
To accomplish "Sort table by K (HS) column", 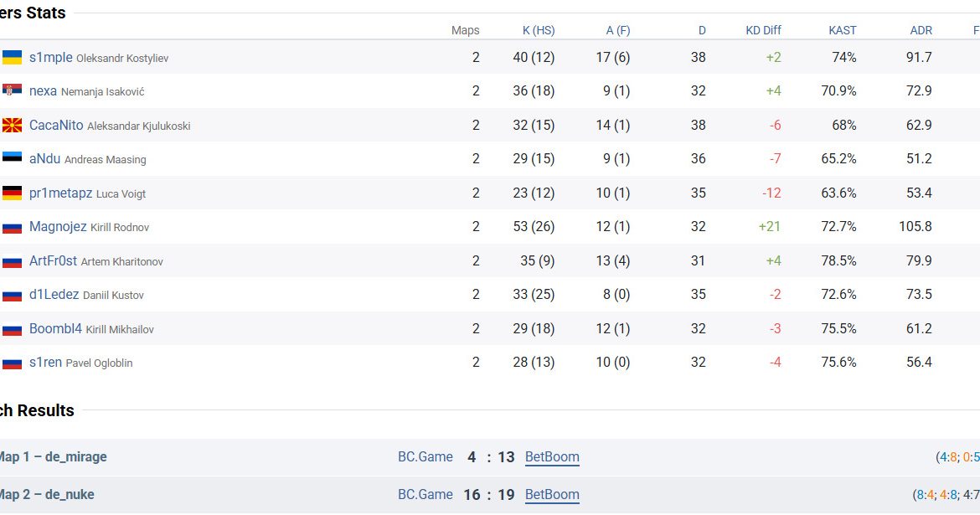I will 539,30.
